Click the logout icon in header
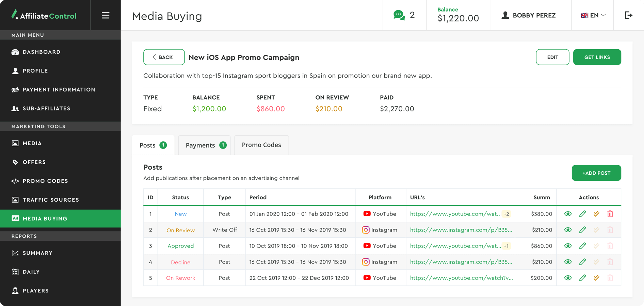 [x=628, y=15]
